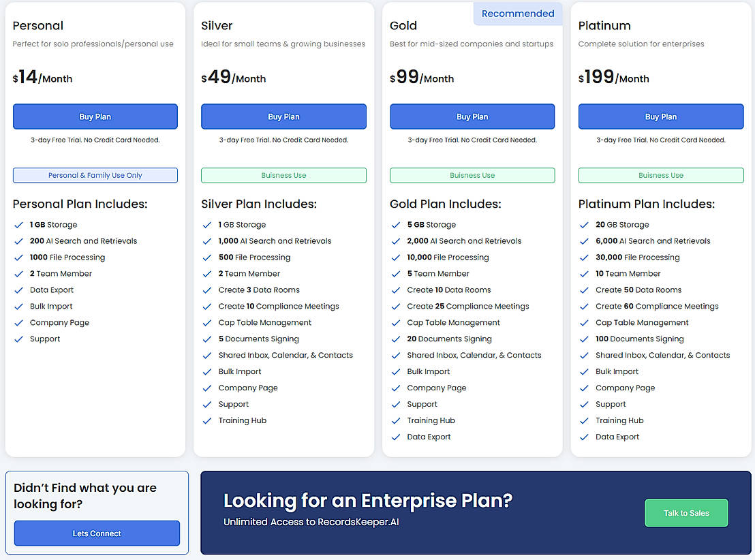The width and height of the screenshot is (755, 560).
Task: Click the Looking for an Enterprise Plan heading
Action: [367, 501]
